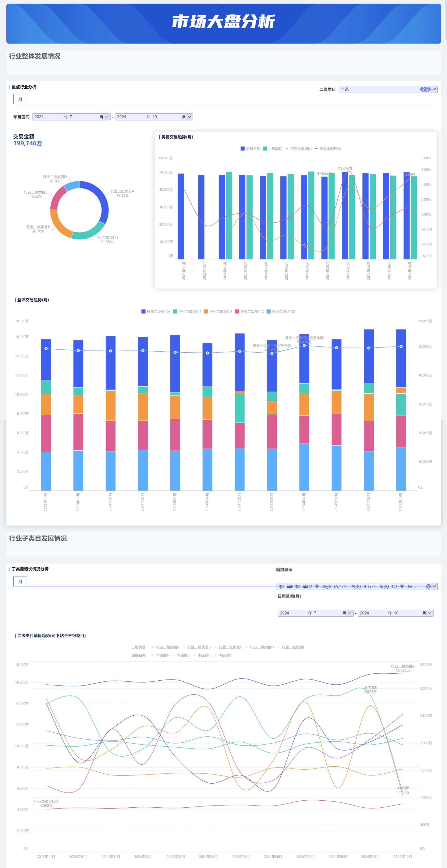447x868 pixels.
Task: Click 交易金额同比 legend line marker
Action: [287, 149]
